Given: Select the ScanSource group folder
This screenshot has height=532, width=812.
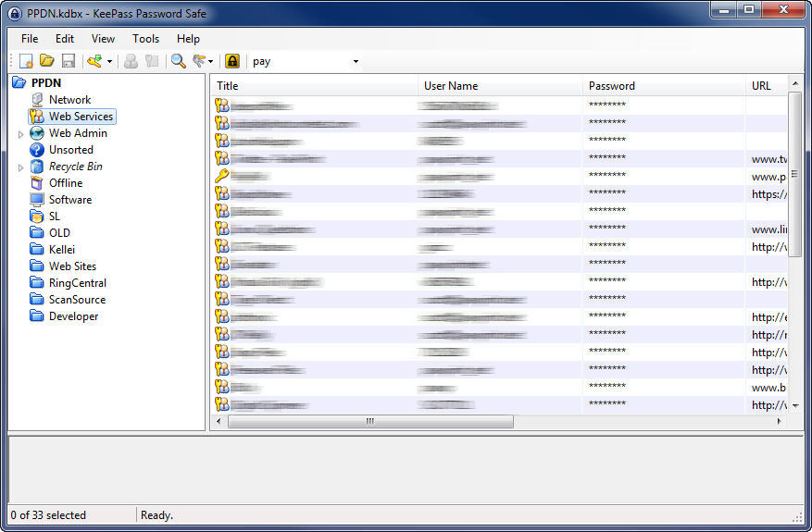Looking at the screenshot, I should click(x=77, y=300).
